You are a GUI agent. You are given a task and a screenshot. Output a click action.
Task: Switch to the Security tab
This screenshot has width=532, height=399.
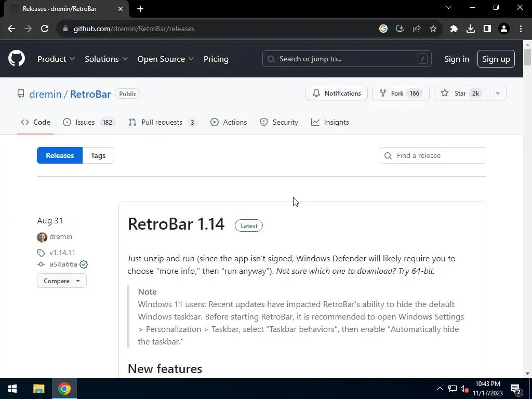[x=279, y=122]
